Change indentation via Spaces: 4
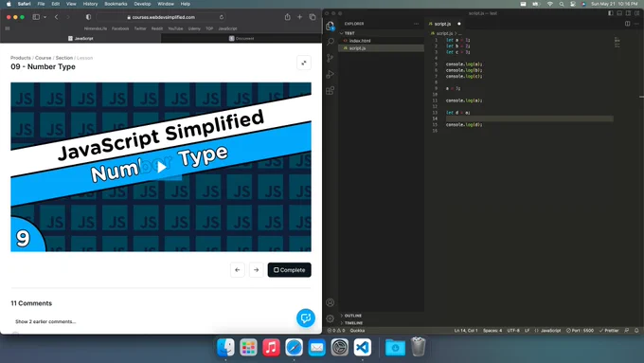The height and width of the screenshot is (363, 644). pos(492,331)
